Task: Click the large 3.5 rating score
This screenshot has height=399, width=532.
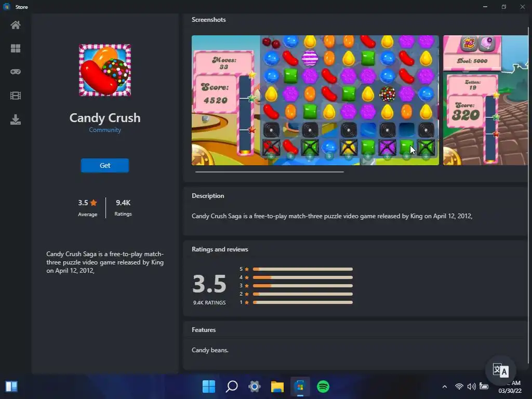Action: pyautogui.click(x=209, y=284)
